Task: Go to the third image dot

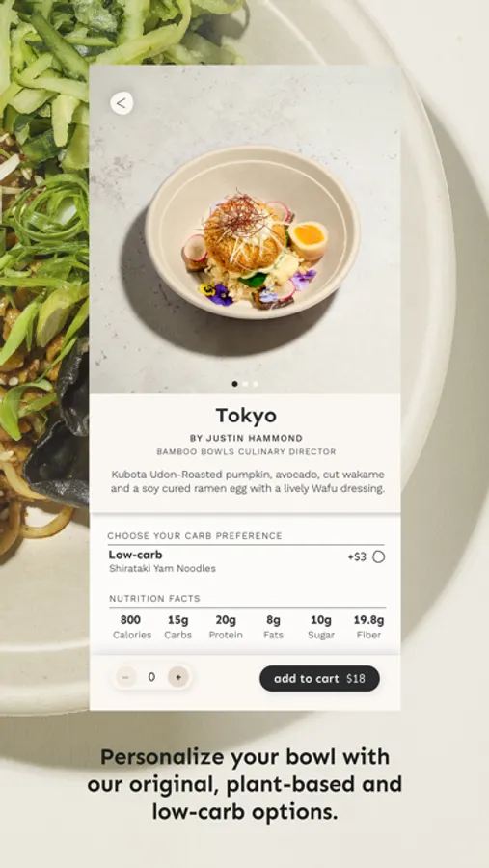Action: tap(256, 384)
